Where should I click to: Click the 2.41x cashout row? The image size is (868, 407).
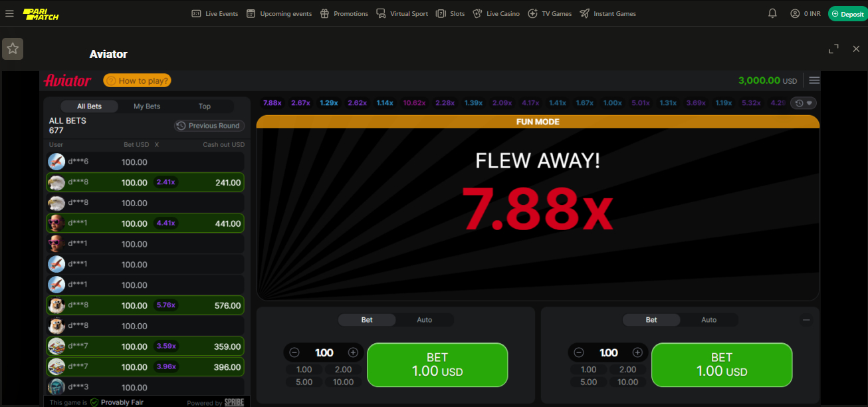[x=145, y=182]
